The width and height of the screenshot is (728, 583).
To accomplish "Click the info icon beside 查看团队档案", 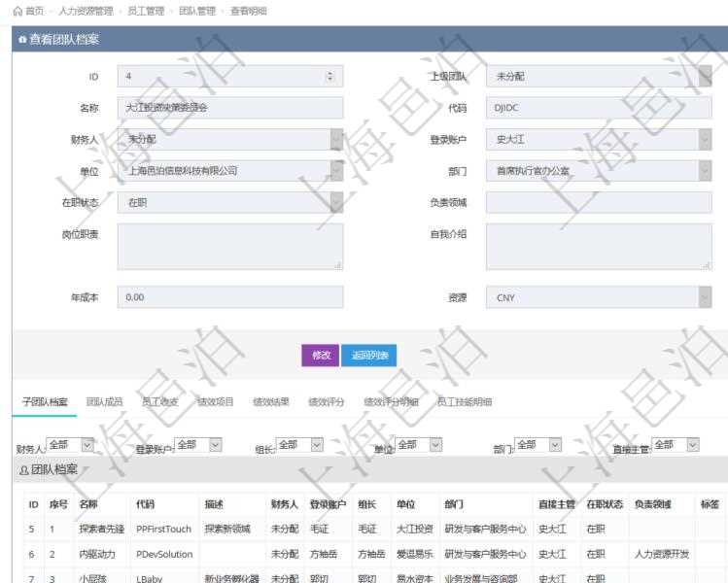I will (22, 40).
